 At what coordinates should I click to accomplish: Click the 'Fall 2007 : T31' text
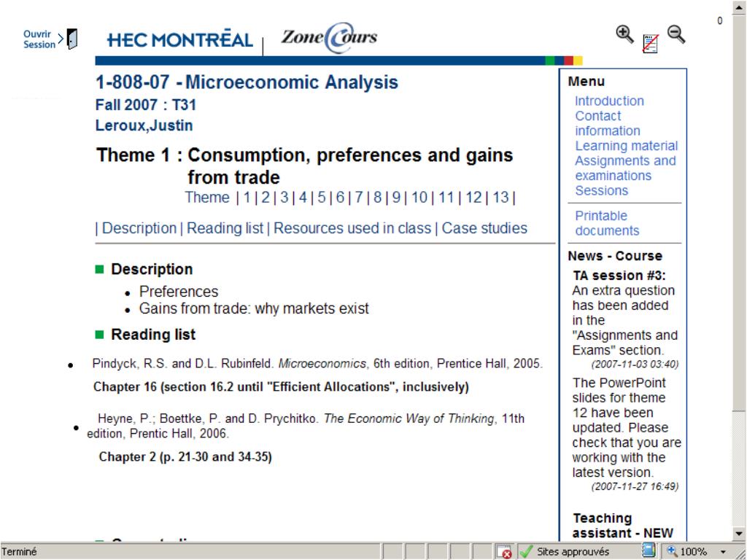click(146, 105)
